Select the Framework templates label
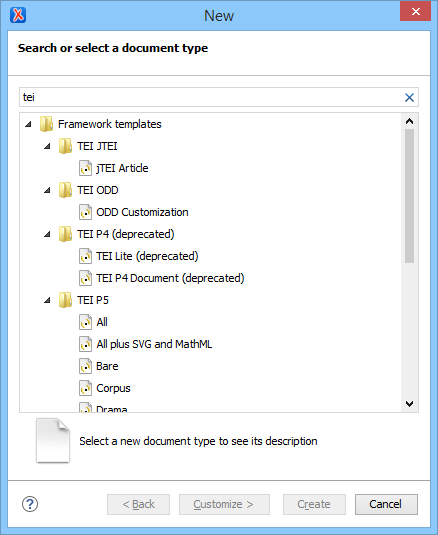This screenshot has width=438, height=535. point(110,124)
